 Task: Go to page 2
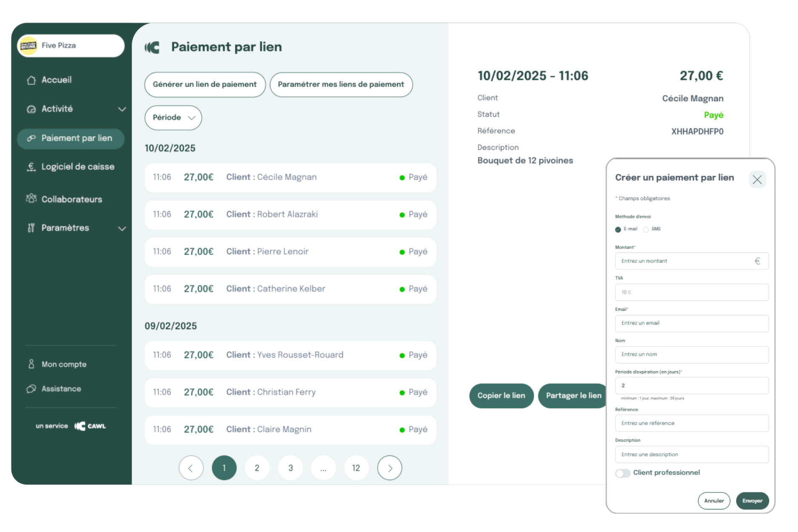pos(257,468)
